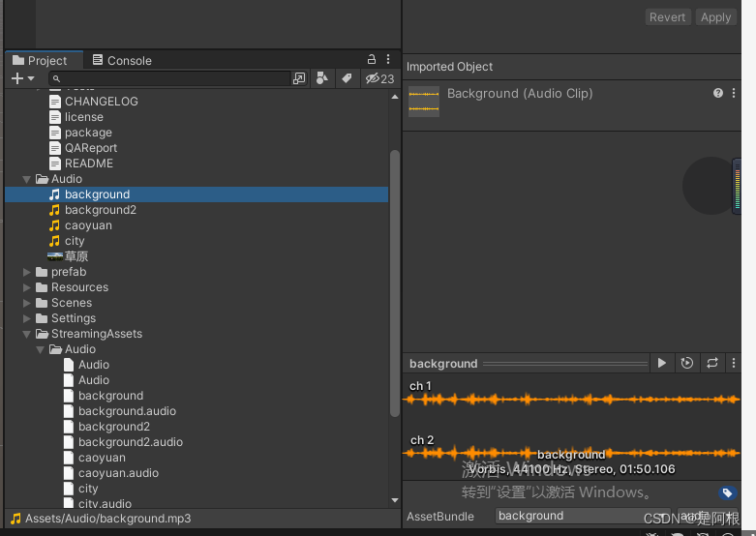Click the ch 2 waveform
This screenshot has height=536, width=756.
[x=571, y=453]
